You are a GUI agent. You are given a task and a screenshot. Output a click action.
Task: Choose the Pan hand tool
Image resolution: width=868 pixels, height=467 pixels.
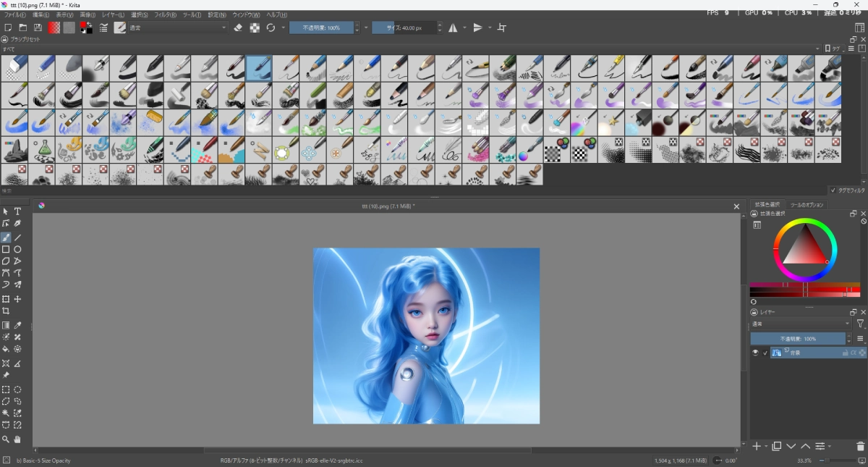(18, 439)
